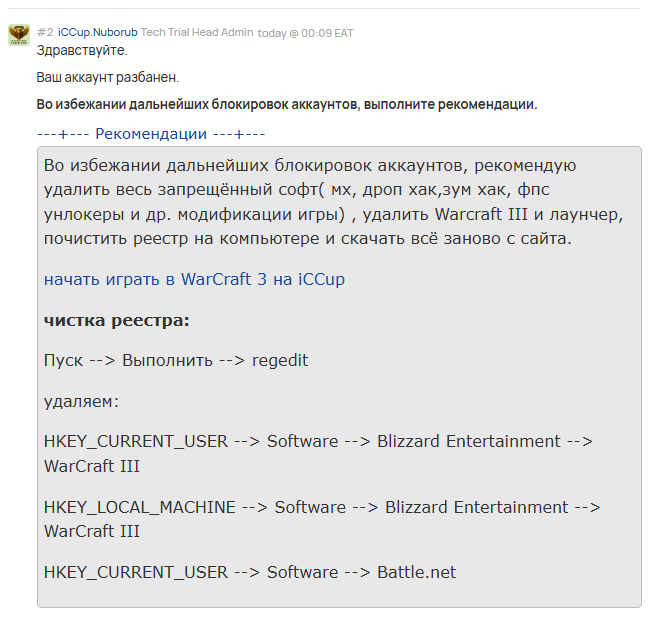Collapse the Рекомендации spoiler header
Screen dimensions: 663x622
point(151,134)
